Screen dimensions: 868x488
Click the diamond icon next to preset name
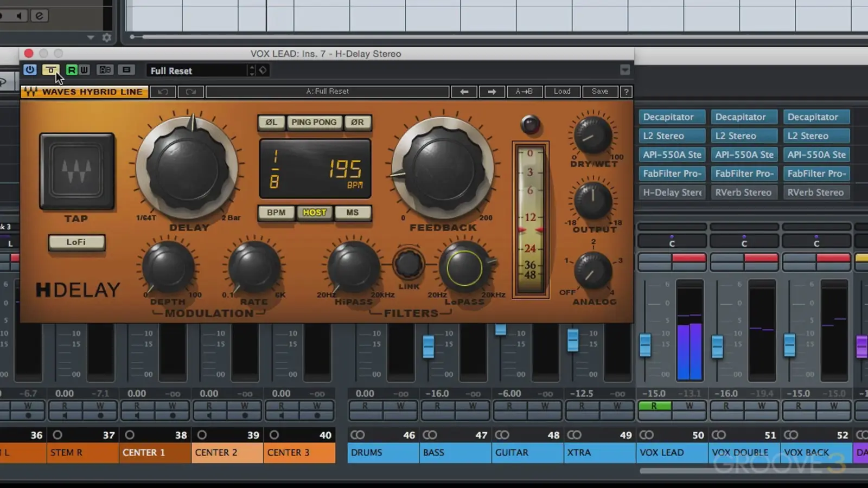pos(263,70)
